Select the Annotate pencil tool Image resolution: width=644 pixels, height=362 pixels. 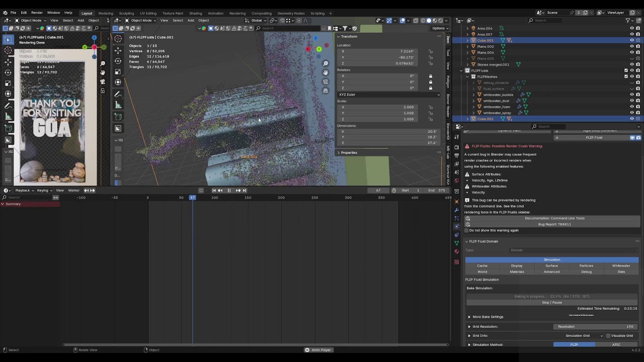pyautogui.click(x=118, y=94)
